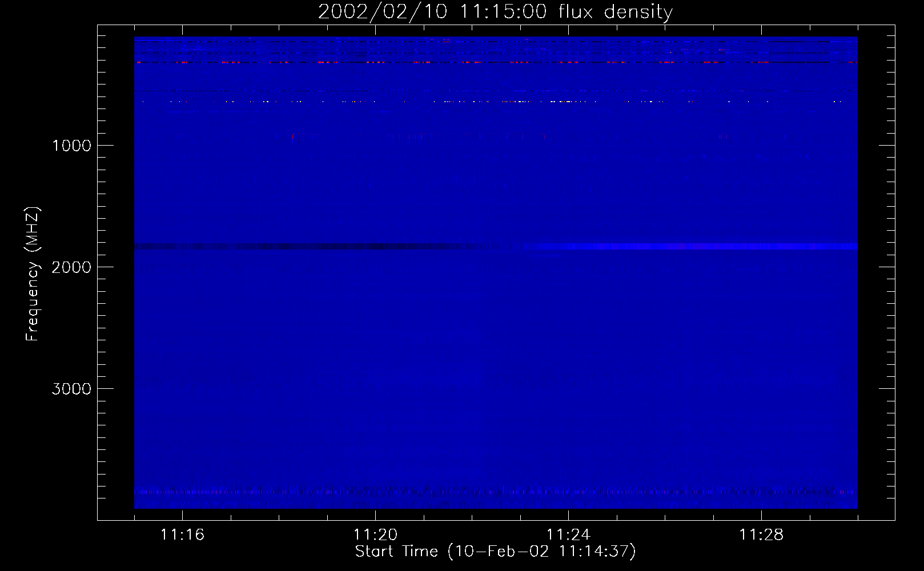Click the 11:24 time tick label

pyautogui.click(x=568, y=535)
